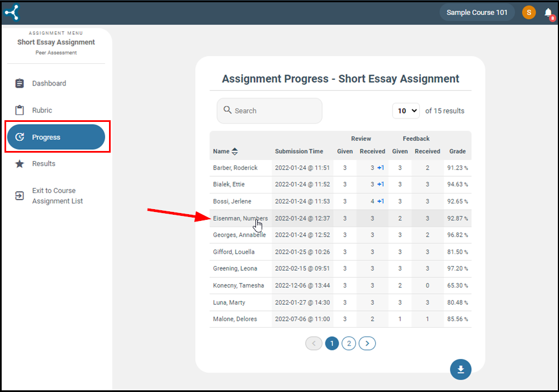Open Eisenman, Numbers student row
Screen dimensions: 559x392
click(x=240, y=219)
